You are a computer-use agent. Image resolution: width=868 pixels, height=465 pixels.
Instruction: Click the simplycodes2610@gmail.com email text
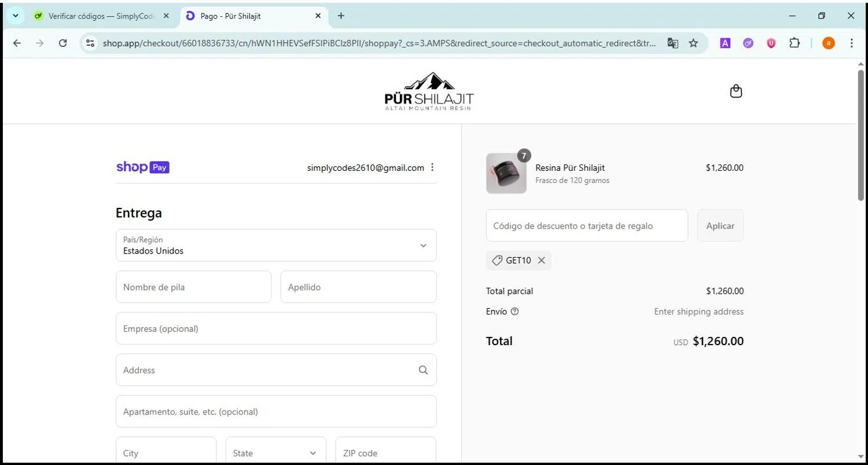(x=366, y=167)
